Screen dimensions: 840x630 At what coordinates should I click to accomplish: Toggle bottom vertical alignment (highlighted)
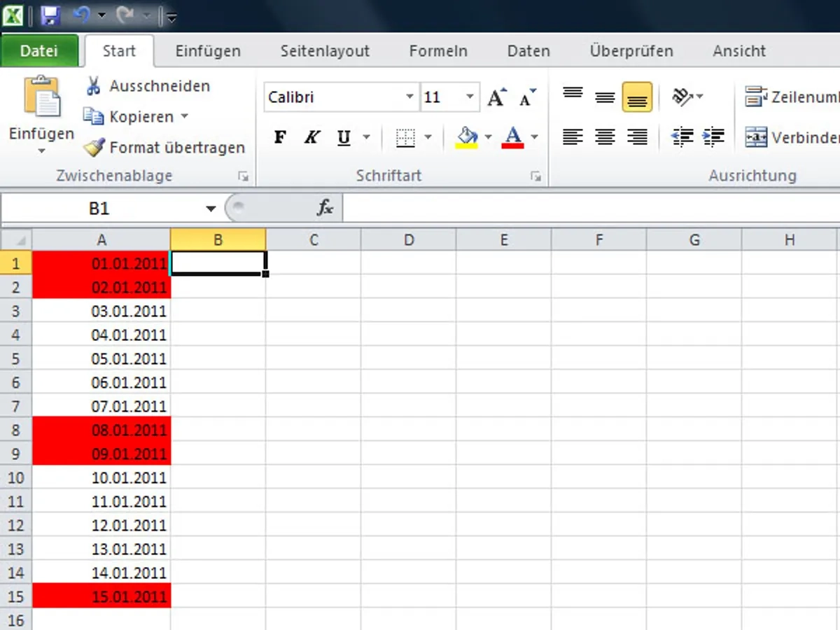(637, 97)
